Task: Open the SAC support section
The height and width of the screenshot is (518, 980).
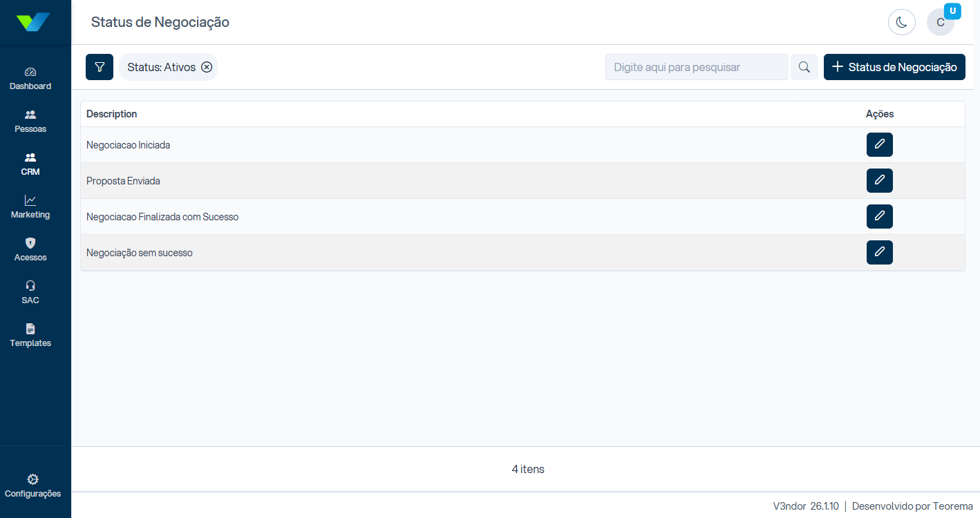Action: [x=30, y=293]
